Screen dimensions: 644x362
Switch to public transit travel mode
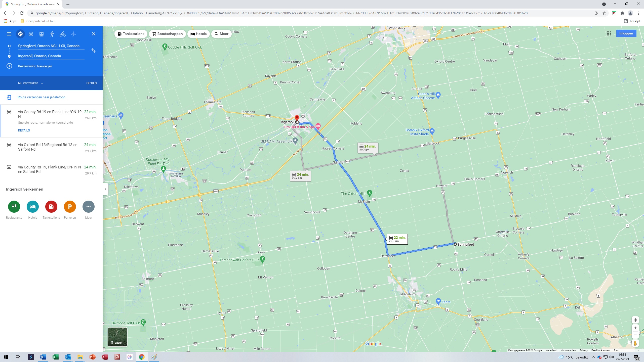(x=42, y=34)
